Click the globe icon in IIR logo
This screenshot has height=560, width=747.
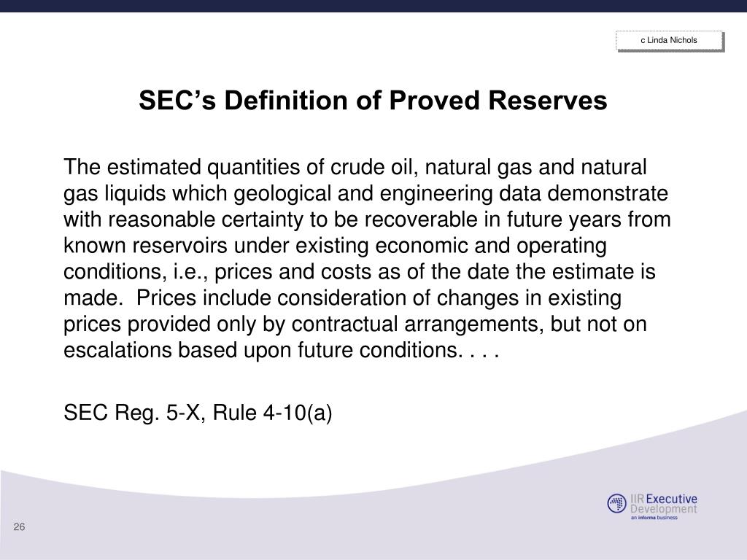[616, 503]
